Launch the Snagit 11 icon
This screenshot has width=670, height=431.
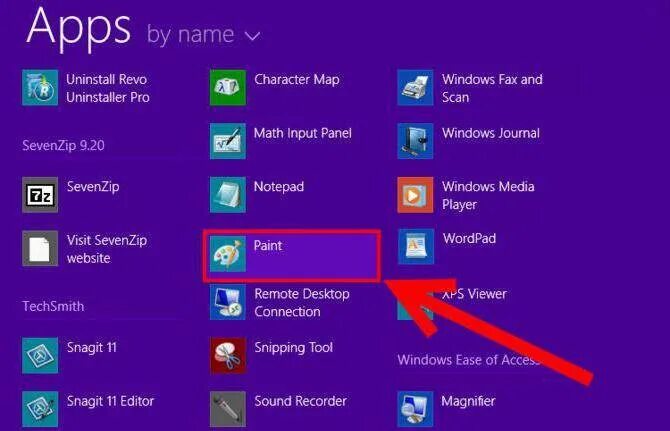tap(40, 355)
